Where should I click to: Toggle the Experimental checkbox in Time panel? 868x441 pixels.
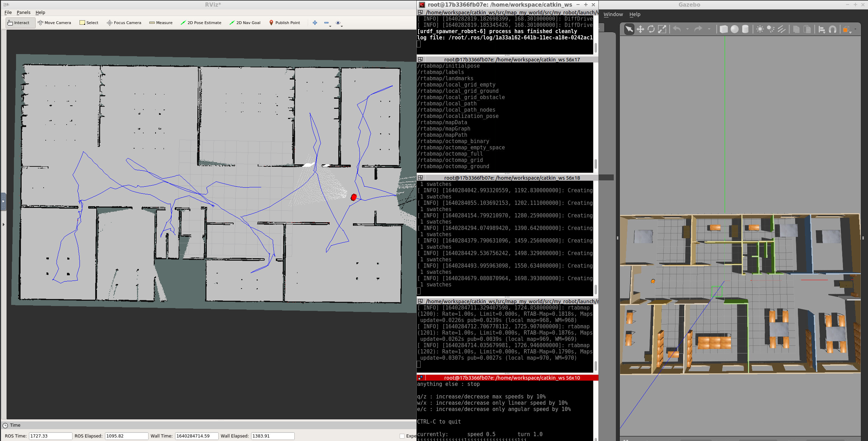tap(402, 436)
